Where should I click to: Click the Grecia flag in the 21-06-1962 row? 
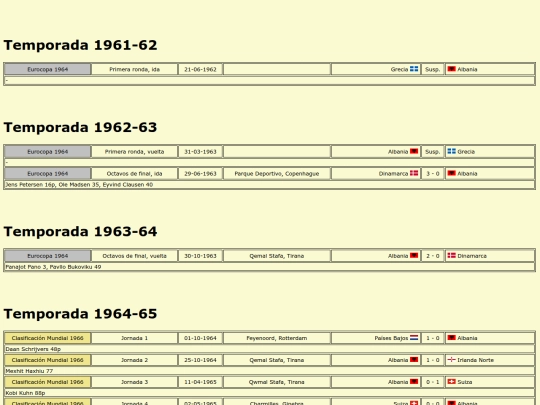[414, 69]
